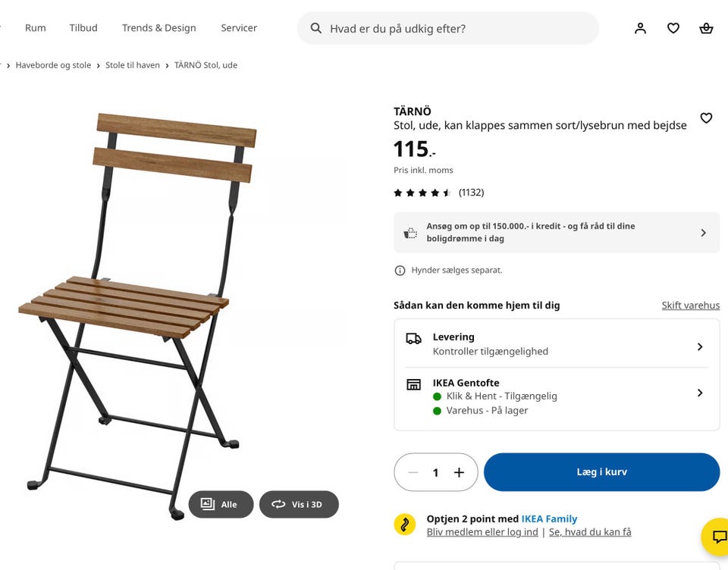This screenshot has width=728, height=570.
Task: View the chair with Vis i 3D
Action: [299, 504]
